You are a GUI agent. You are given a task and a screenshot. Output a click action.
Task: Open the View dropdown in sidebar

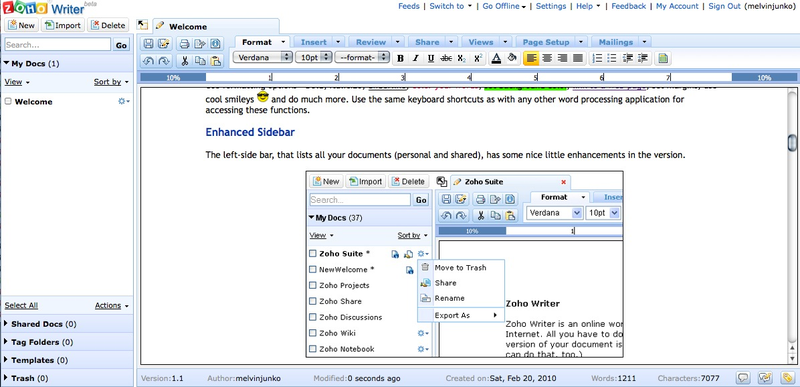pyautogui.click(x=17, y=82)
